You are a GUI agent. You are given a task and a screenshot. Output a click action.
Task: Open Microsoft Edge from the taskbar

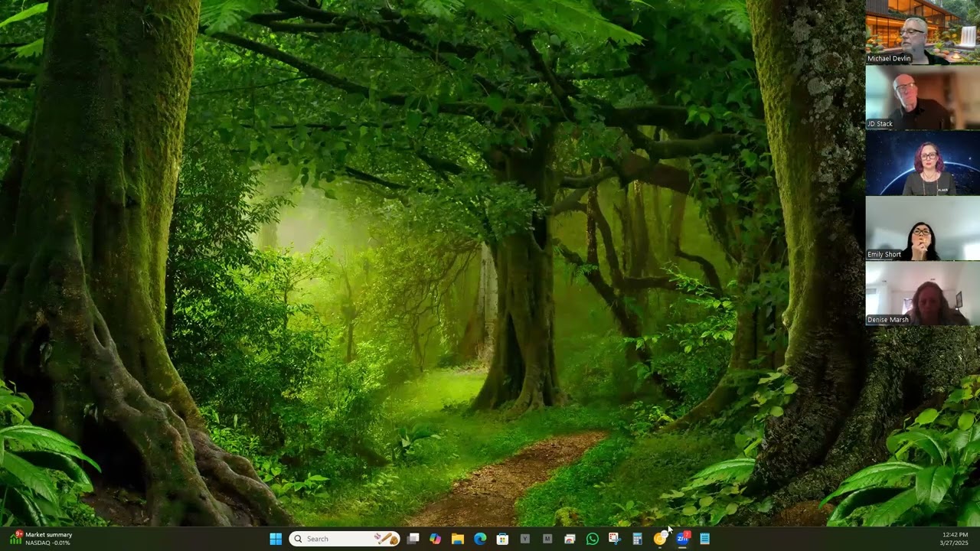tap(480, 539)
